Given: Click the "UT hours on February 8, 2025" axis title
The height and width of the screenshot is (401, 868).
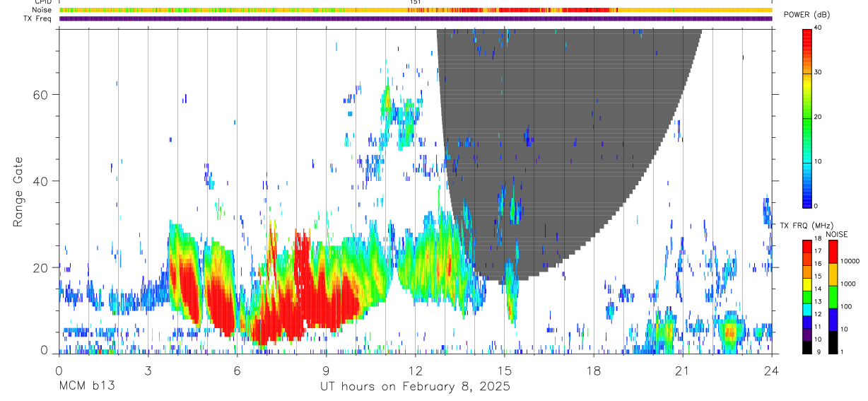Looking at the screenshot, I should (415, 387).
